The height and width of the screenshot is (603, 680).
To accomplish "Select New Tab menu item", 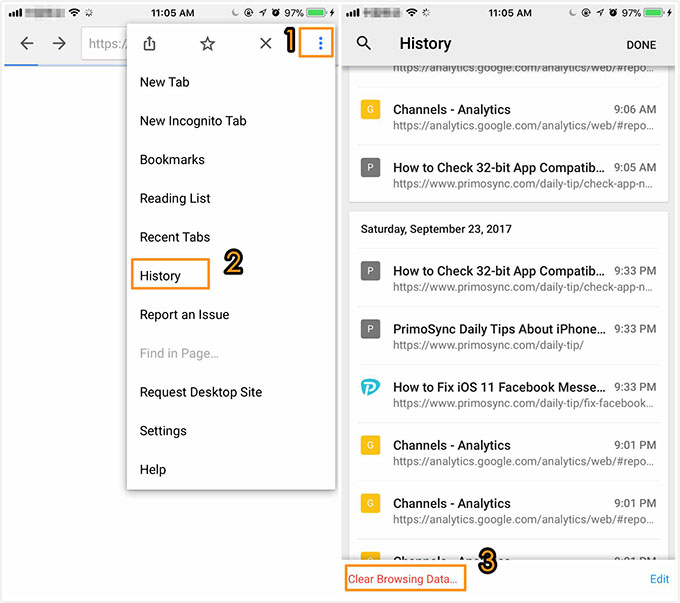I will (x=164, y=82).
